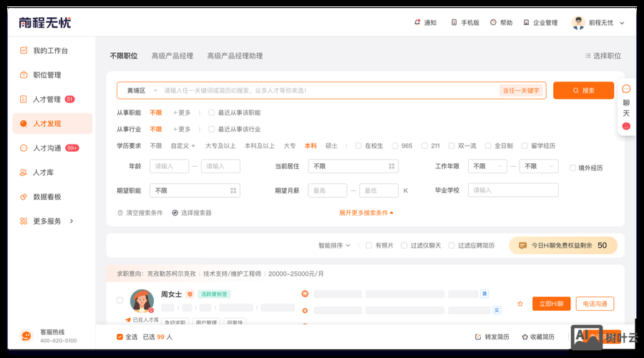Toggle the 过滤仅聊天 checkbox

[x=404, y=246]
